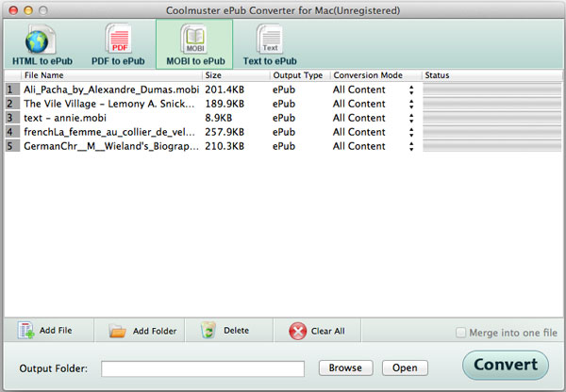Select The Vile Village - Lemony file
The height and width of the screenshot is (392, 566).
coord(109,104)
